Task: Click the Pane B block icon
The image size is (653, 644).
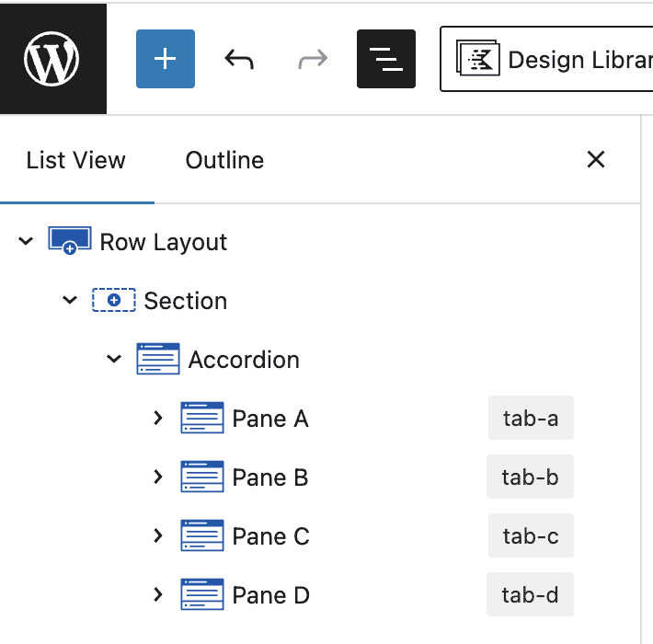Action: 202,477
